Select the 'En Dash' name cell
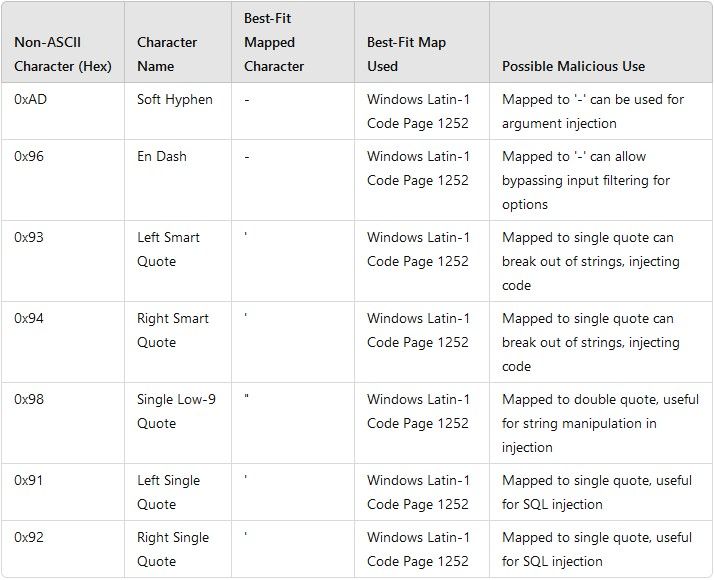 pyautogui.click(x=162, y=156)
